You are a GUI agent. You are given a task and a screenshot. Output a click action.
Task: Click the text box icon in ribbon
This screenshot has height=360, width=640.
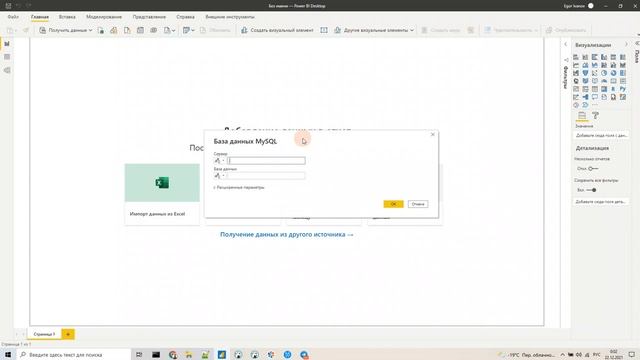click(x=324, y=30)
